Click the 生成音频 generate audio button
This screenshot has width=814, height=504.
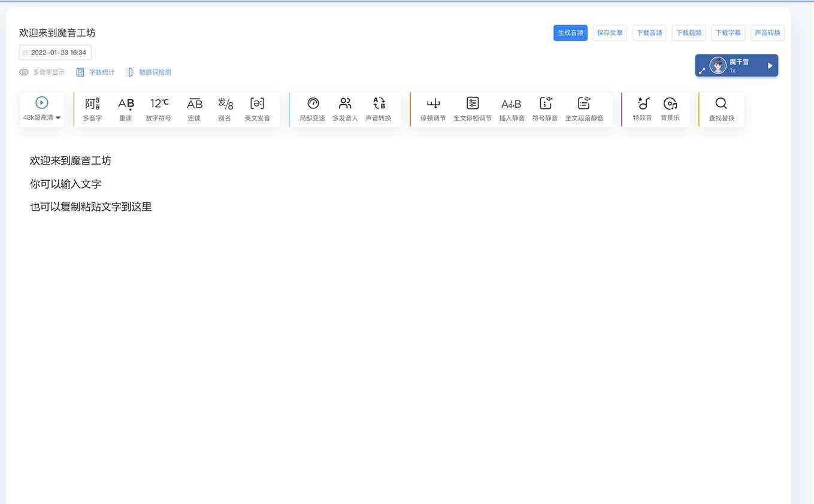(570, 33)
